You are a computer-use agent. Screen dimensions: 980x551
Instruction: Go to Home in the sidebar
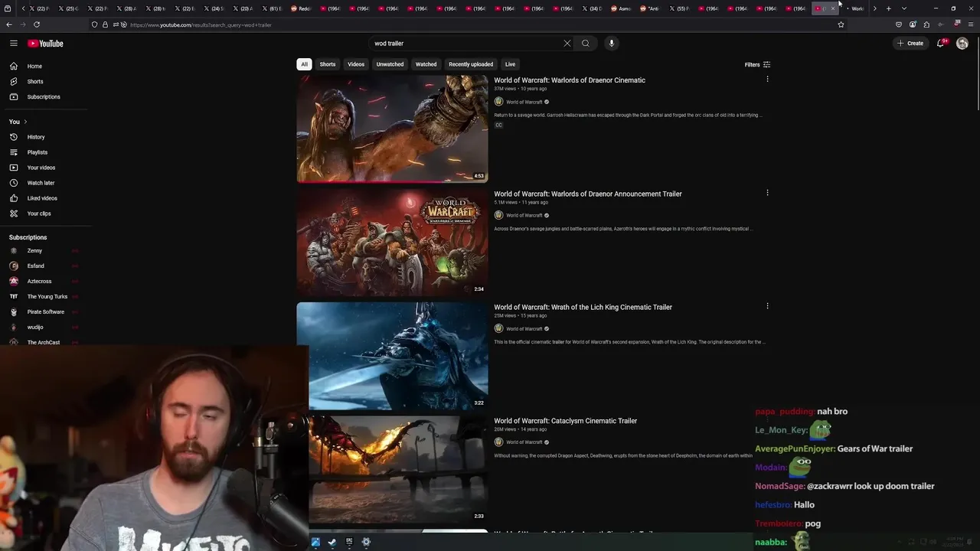(x=44, y=67)
